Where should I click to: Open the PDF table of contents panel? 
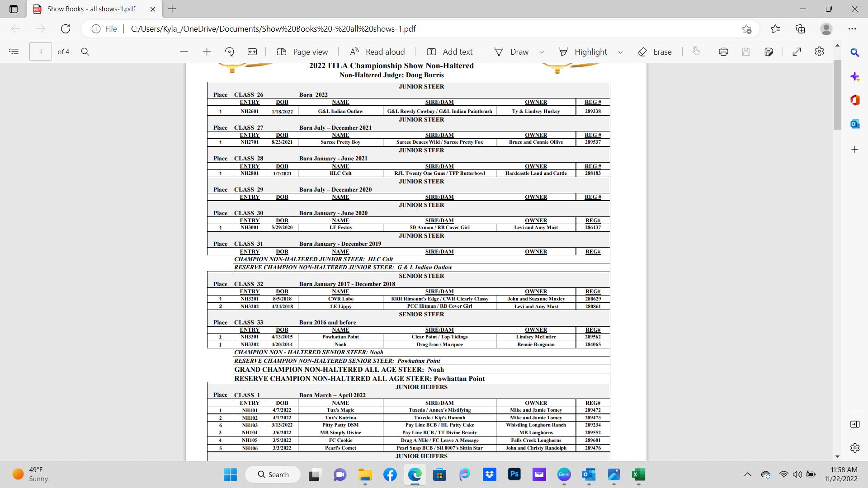click(14, 52)
